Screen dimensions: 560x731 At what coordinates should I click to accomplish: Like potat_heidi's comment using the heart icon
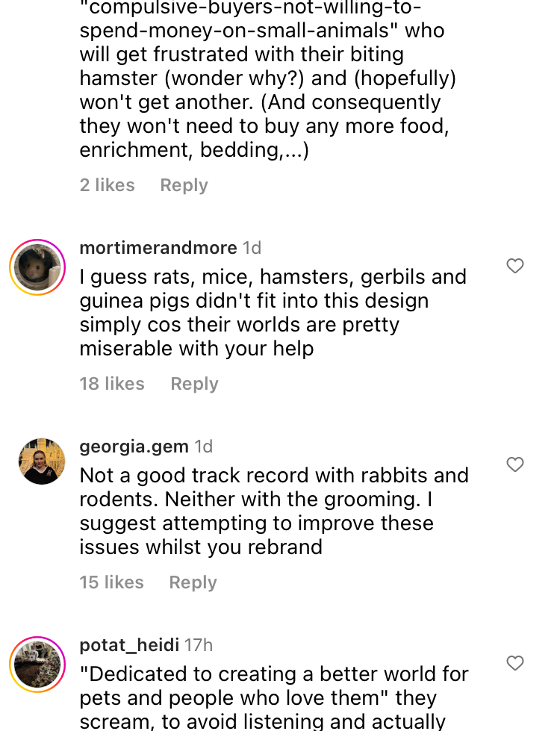pyautogui.click(x=515, y=663)
